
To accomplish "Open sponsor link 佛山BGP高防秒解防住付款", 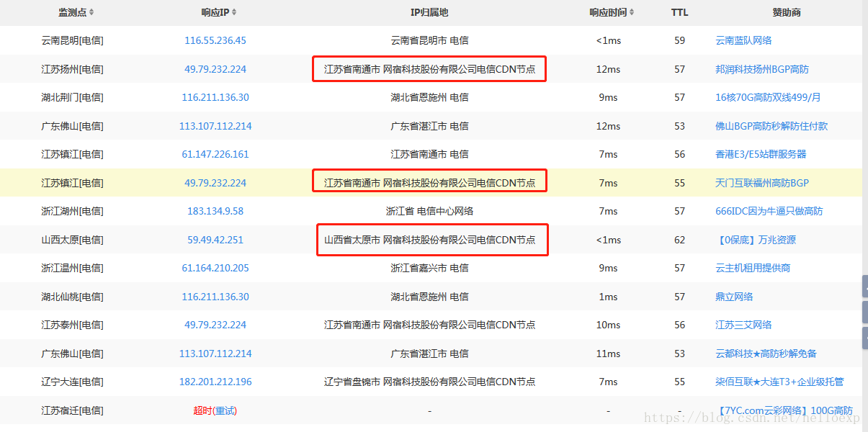I will pyautogui.click(x=771, y=126).
